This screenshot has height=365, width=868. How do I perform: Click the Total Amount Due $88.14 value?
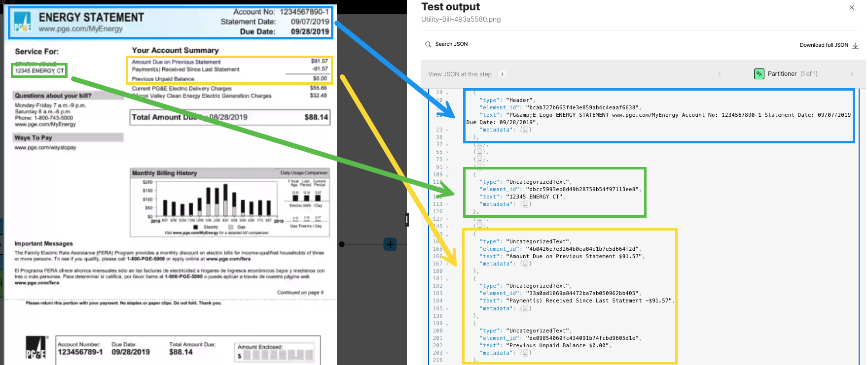click(x=316, y=117)
